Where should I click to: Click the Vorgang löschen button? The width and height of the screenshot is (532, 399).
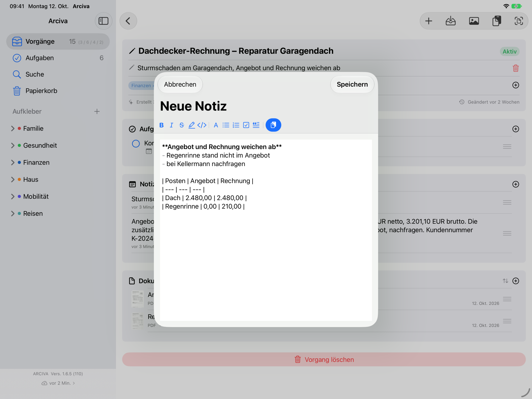click(324, 359)
